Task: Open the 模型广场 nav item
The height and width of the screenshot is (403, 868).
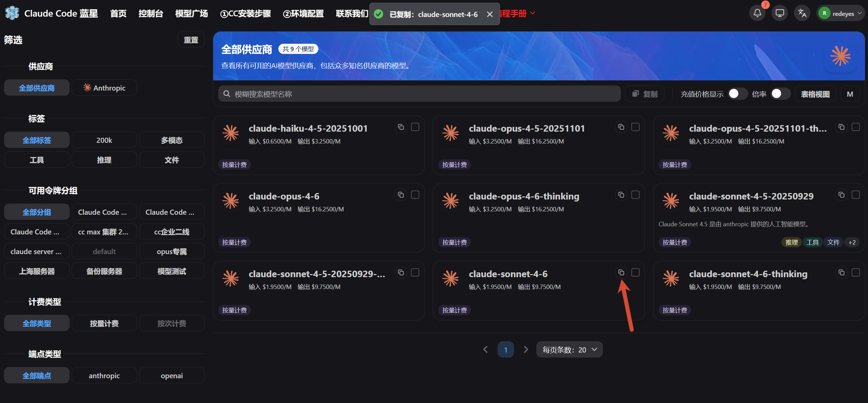Action: 191,14
